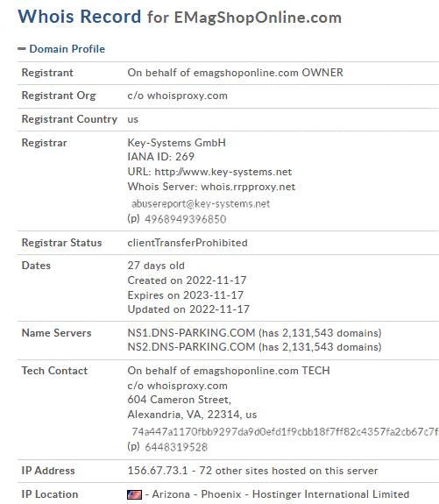The image size is (439, 504).
Task: Click the minus icon beside Domain Profile
Action: coord(22,49)
